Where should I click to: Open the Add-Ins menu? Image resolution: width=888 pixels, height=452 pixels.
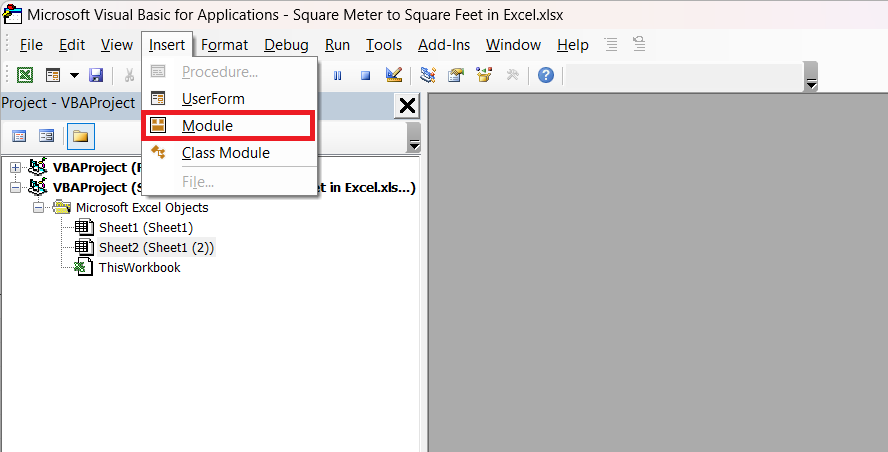coord(444,45)
